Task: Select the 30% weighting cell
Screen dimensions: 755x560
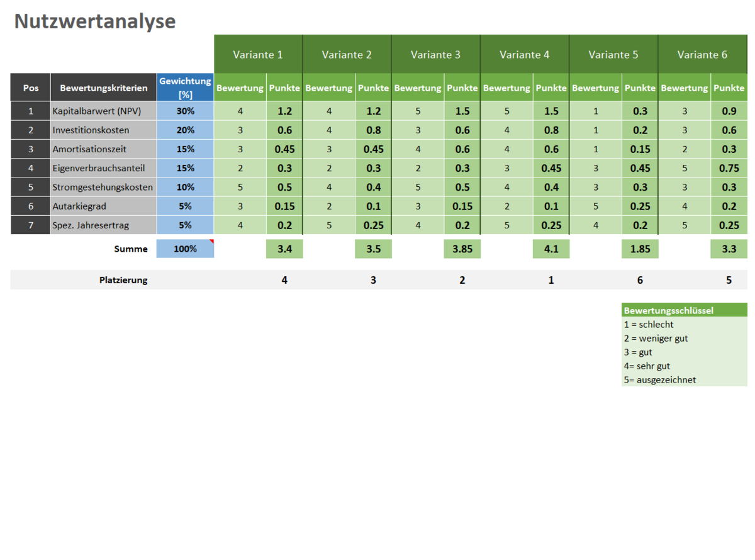Action: (185, 111)
